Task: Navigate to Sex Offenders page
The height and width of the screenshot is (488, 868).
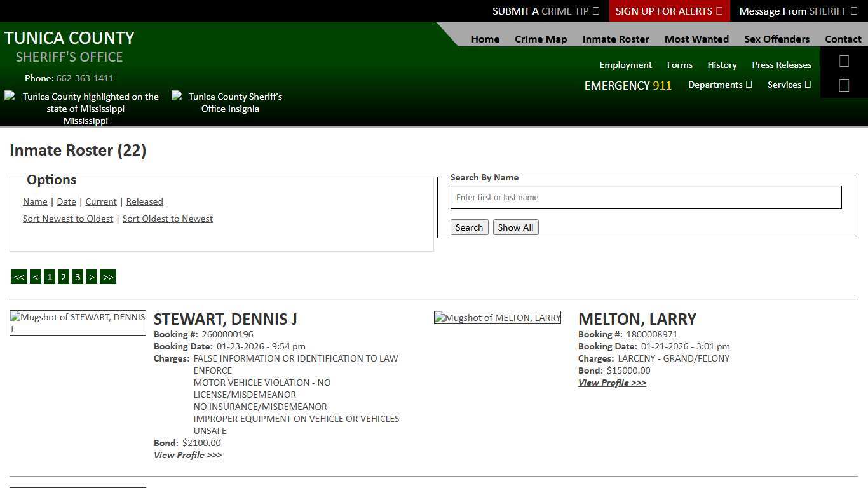Action: point(776,39)
